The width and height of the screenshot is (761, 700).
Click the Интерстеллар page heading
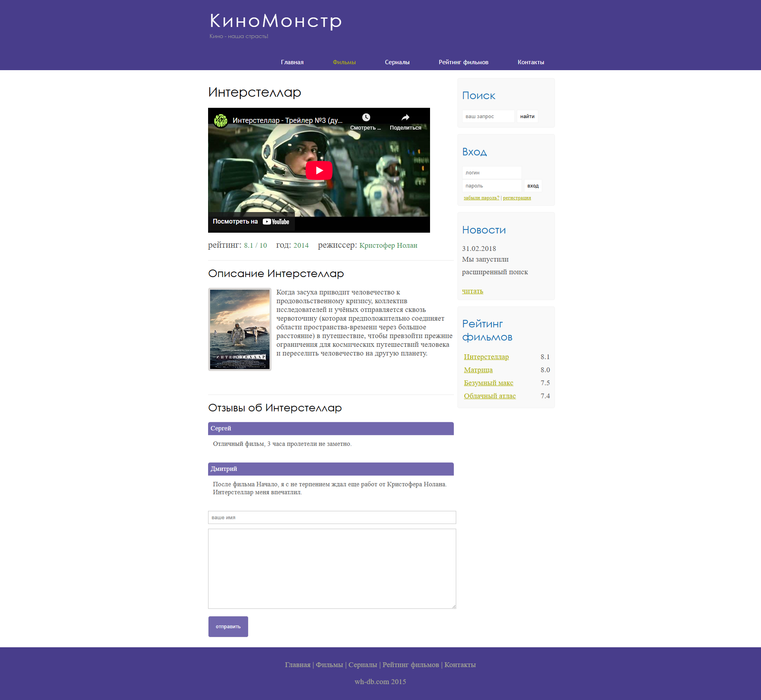[254, 92]
